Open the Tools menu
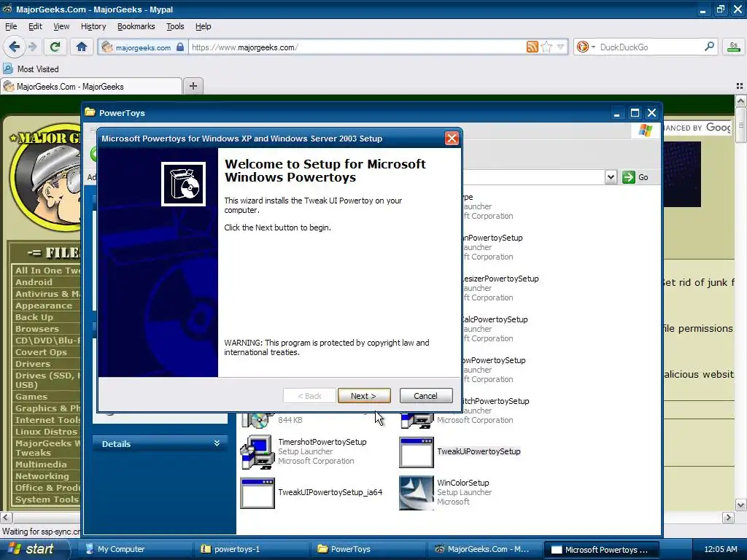 (175, 26)
